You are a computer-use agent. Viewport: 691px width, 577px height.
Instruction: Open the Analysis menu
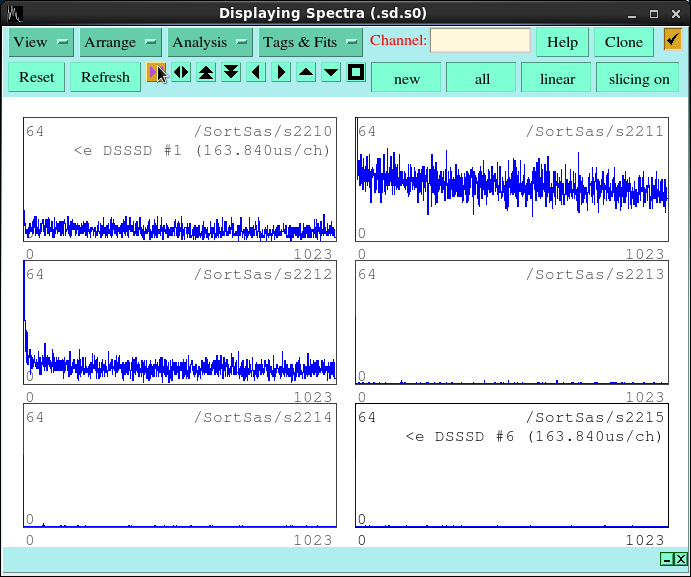210,42
